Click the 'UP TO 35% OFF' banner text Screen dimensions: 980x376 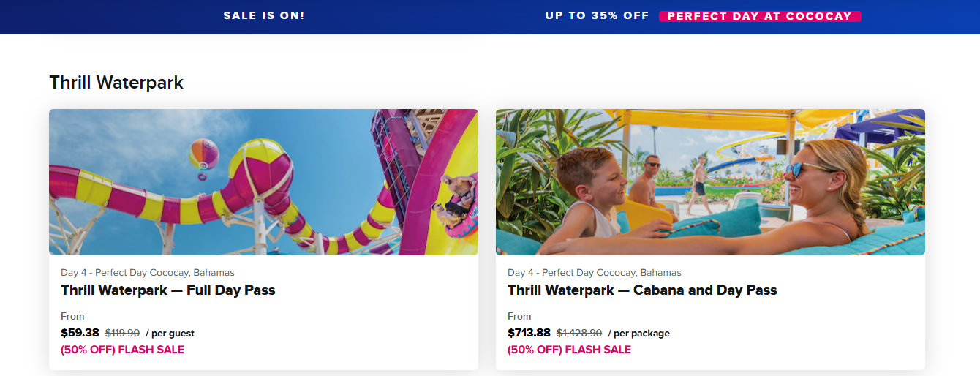click(597, 15)
